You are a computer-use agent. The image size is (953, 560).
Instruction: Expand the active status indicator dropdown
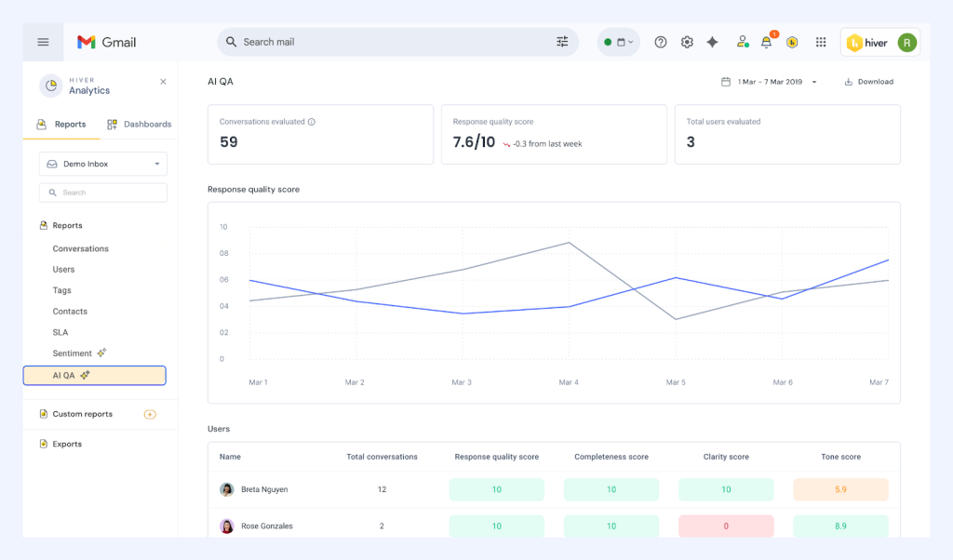click(x=619, y=42)
